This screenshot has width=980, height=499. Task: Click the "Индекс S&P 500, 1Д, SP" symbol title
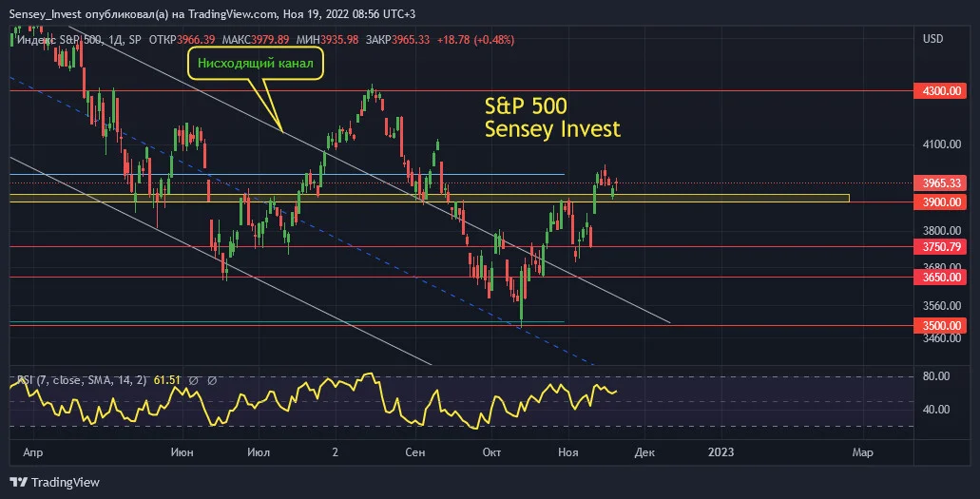79,39
